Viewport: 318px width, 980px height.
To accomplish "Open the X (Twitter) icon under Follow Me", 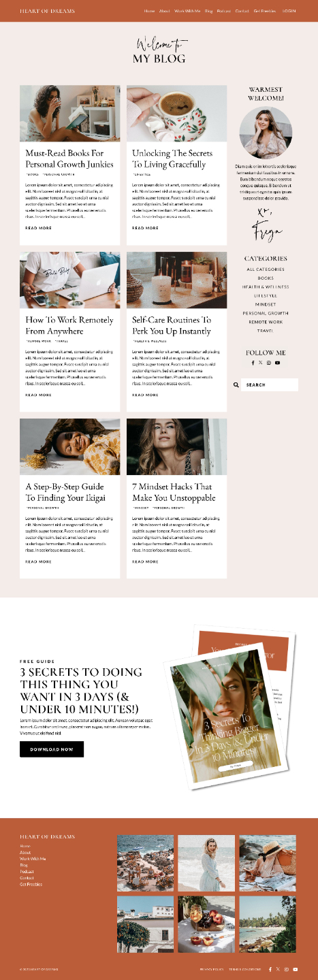I will coord(260,363).
